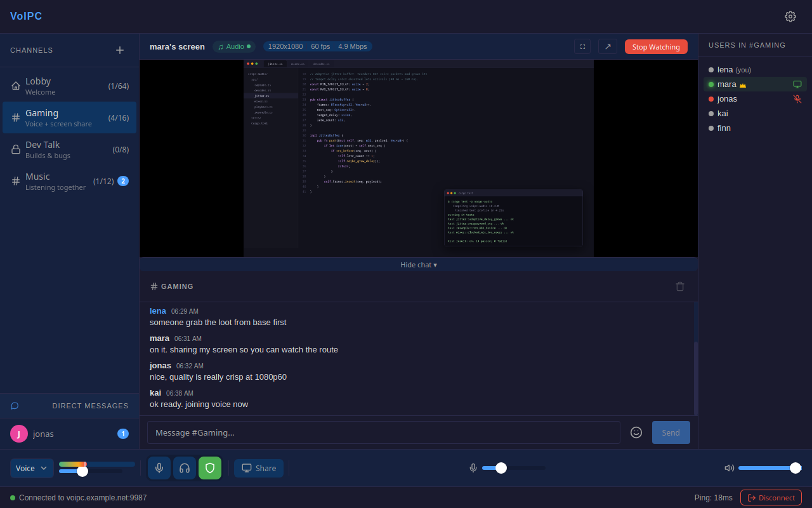
Task: Adjust the microphone input volume slider
Action: pos(514,468)
